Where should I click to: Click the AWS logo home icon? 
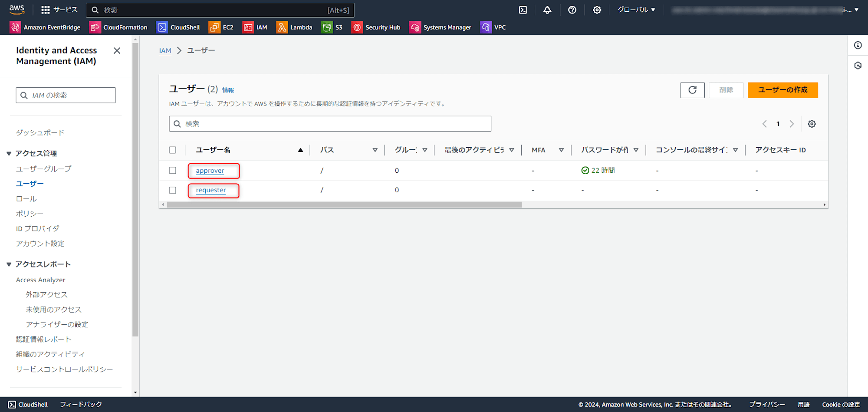click(17, 10)
